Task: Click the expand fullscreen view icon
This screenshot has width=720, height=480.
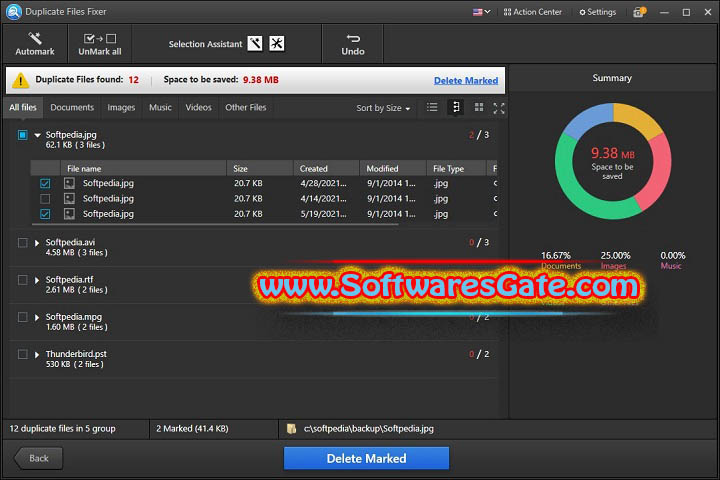Action: pyautogui.click(x=499, y=108)
